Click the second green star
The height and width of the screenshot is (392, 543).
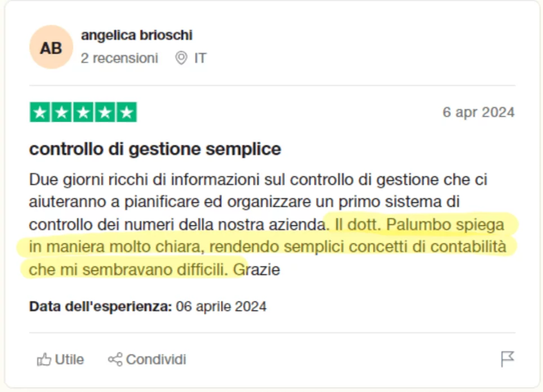pos(61,113)
